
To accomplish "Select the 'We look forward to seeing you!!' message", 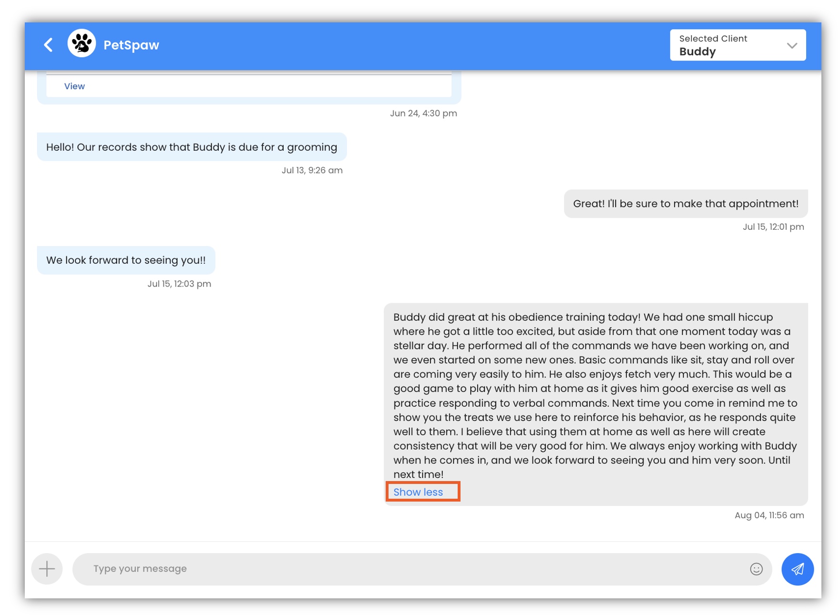I will 126,260.
